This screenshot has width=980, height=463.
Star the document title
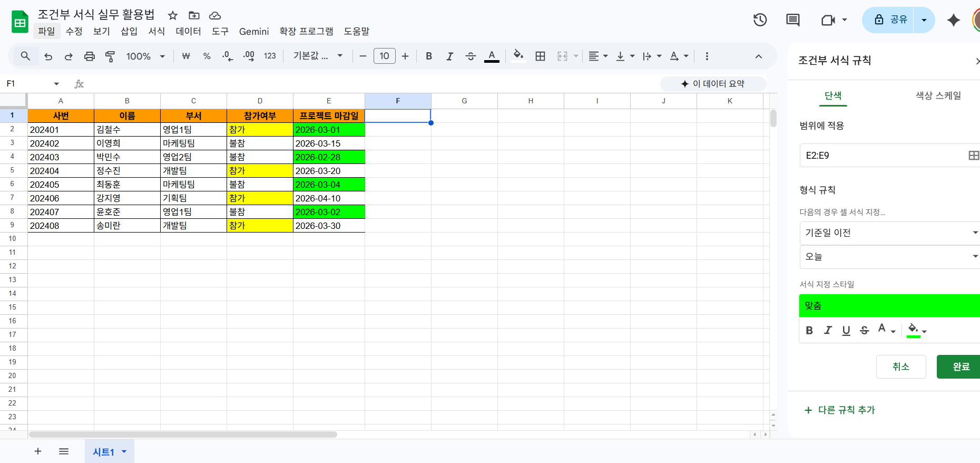173,15
